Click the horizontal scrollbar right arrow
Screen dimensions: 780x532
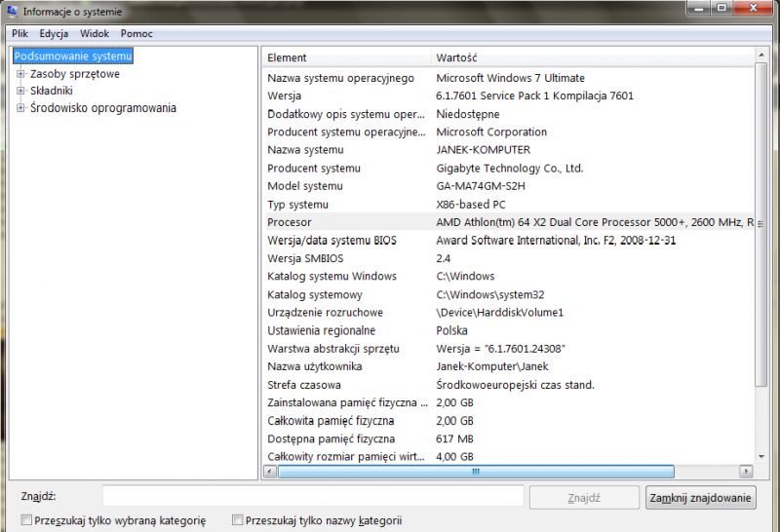tap(746, 471)
